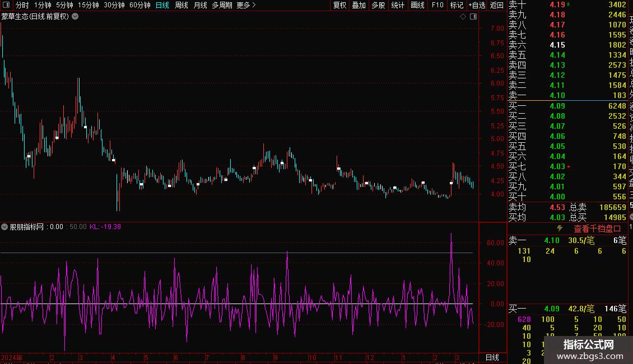The image size is (633, 364).
Task: Expand the 蒙草生态 chart title dropdown
Action: click(76, 17)
